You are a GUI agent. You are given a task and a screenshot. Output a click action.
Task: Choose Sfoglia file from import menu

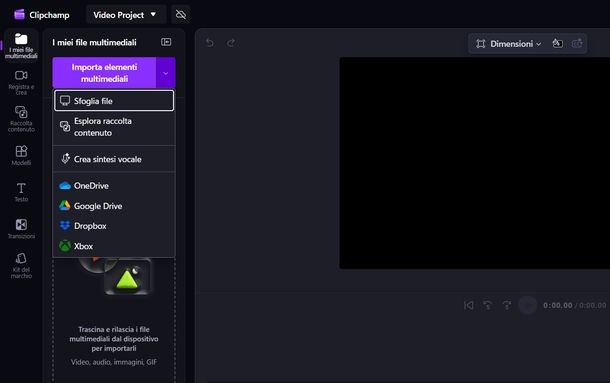(114, 101)
